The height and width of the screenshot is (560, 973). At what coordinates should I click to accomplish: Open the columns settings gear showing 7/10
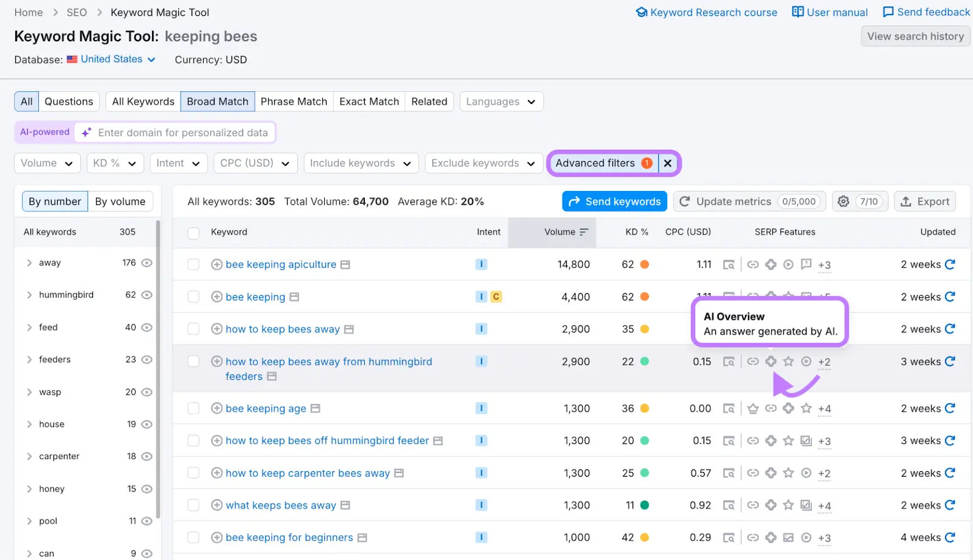[x=844, y=201]
